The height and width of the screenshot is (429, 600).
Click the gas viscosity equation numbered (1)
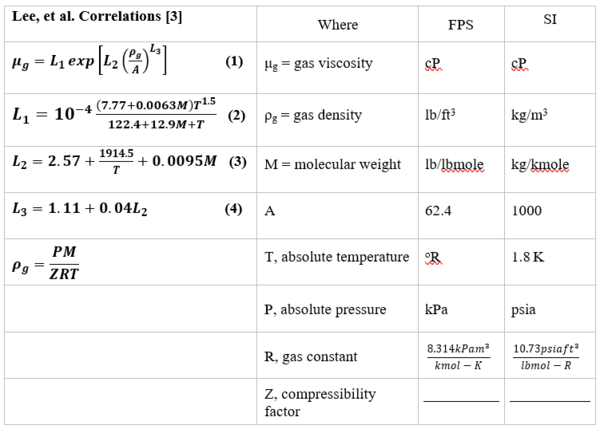(96, 63)
